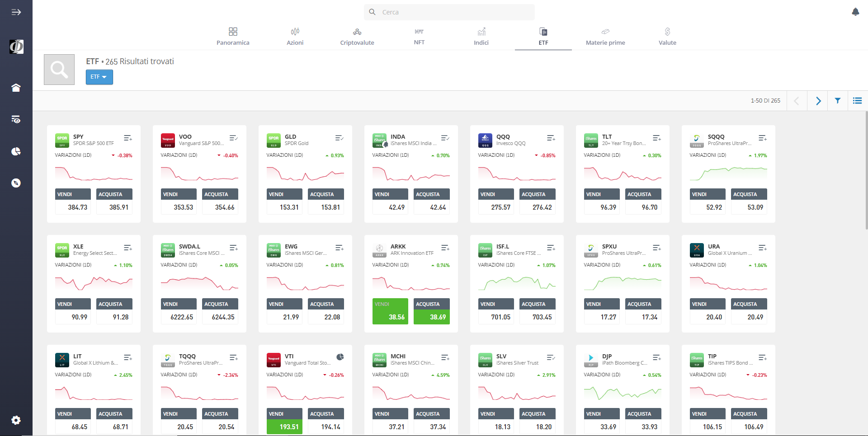Add XLE to watchlist icon
This screenshot has width=868, height=436.
pos(128,248)
